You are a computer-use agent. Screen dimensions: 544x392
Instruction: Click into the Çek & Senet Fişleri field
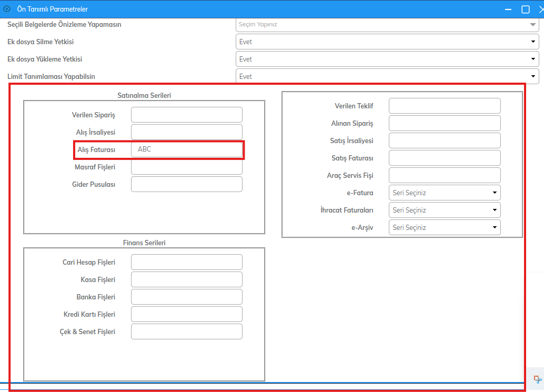coord(187,331)
